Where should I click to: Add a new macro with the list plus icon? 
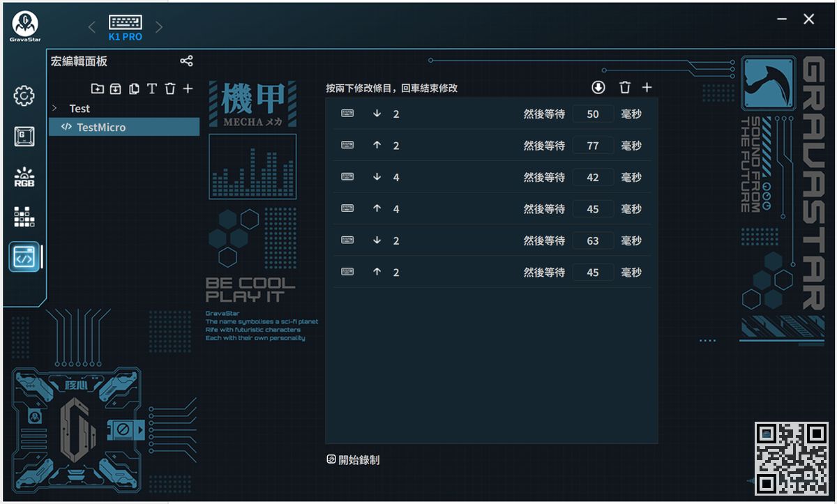pyautogui.click(x=188, y=89)
